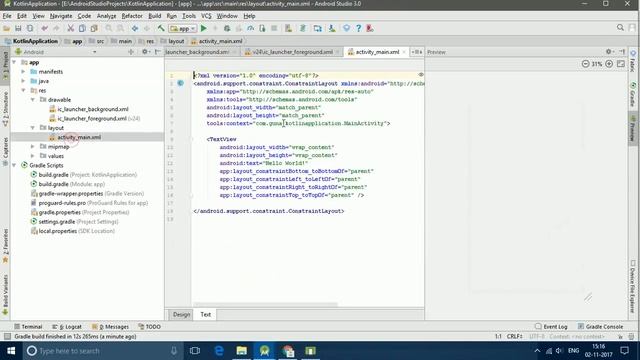Viewport: 640px width, 360px height.
Task: Toggle the Structure side tool window
Action: point(5,108)
